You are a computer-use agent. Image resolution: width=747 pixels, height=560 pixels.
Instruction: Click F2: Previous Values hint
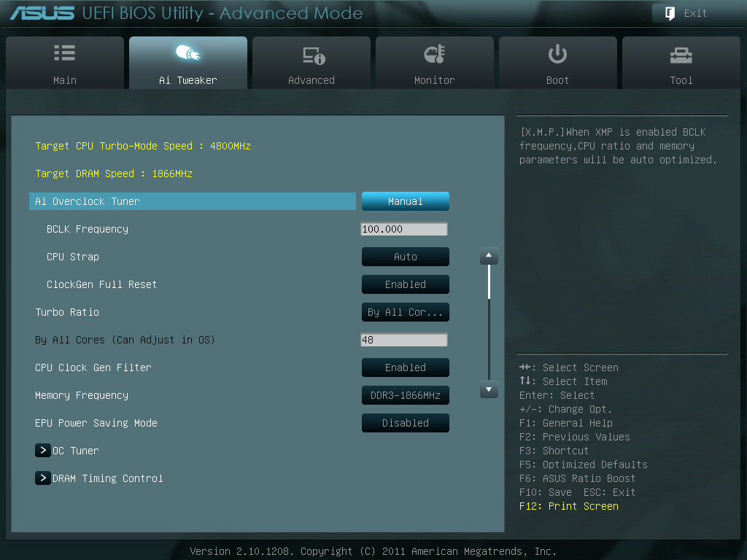[574, 437]
